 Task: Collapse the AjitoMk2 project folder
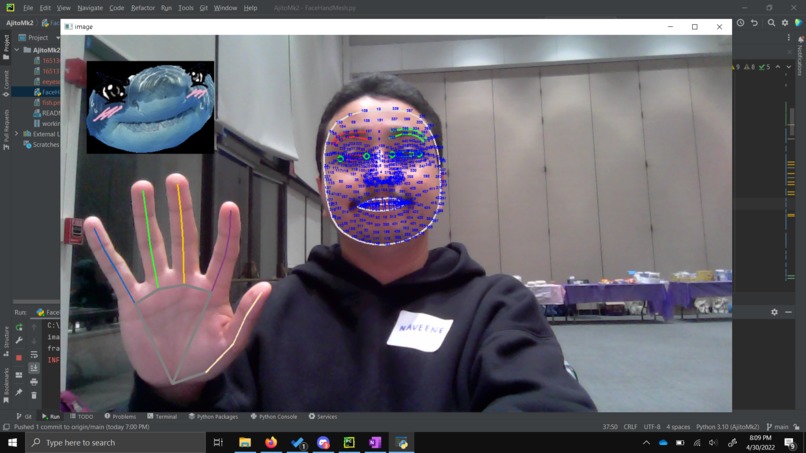click(17, 50)
